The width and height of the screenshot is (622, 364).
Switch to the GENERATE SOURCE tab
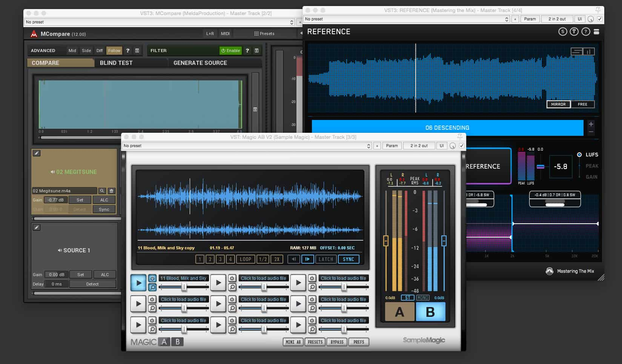point(215,63)
